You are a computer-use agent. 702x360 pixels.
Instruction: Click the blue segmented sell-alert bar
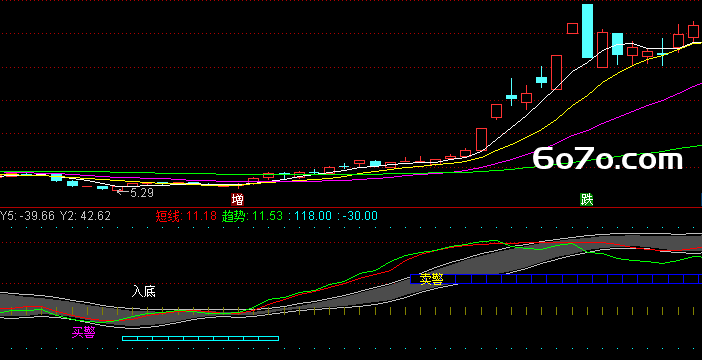point(556,279)
